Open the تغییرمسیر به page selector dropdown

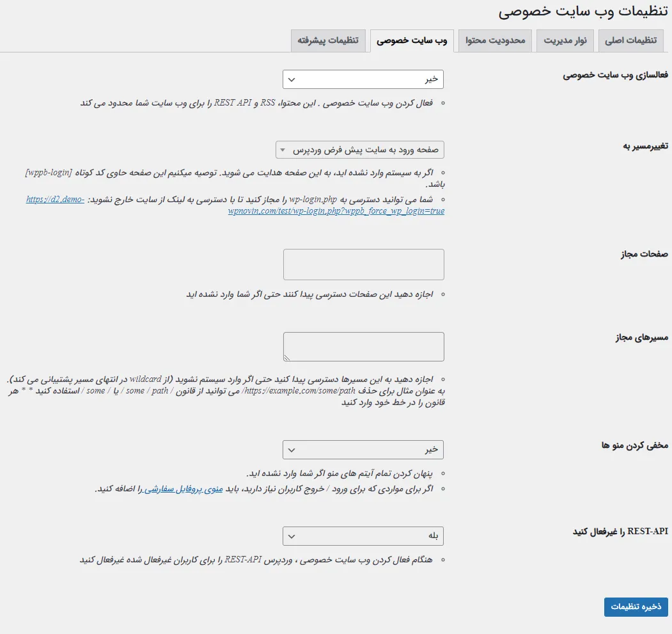click(360, 150)
